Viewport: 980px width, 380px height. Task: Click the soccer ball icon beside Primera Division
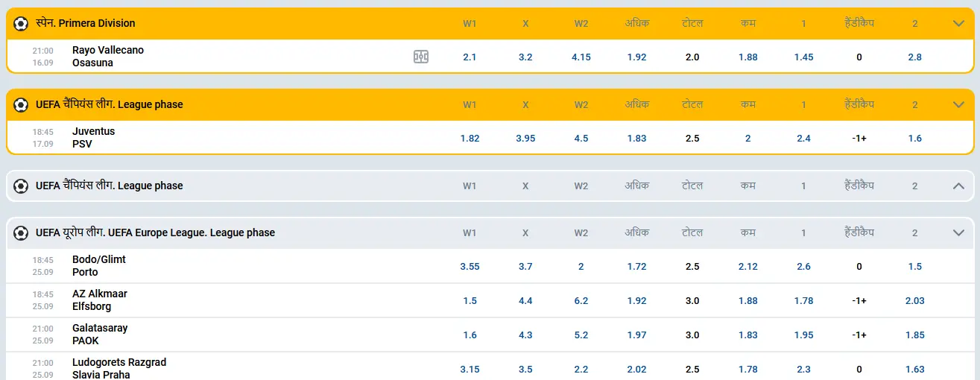click(x=21, y=24)
